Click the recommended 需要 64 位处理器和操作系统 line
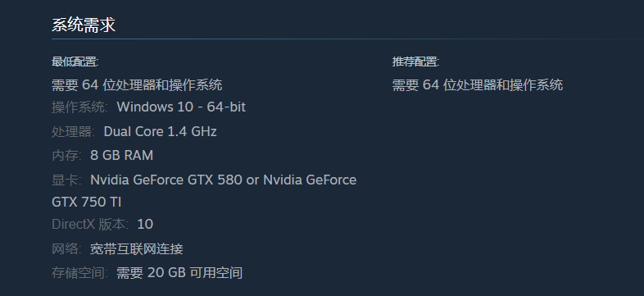 (x=477, y=85)
